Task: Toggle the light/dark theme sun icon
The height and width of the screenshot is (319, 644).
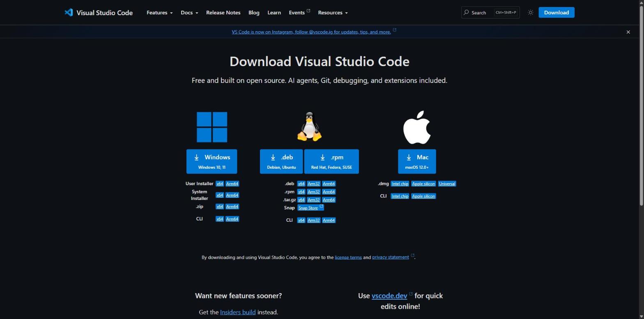Action: [x=531, y=13]
